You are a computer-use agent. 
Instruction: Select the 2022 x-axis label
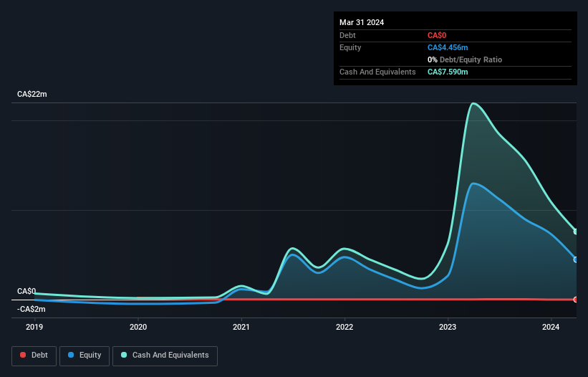tap(344, 327)
